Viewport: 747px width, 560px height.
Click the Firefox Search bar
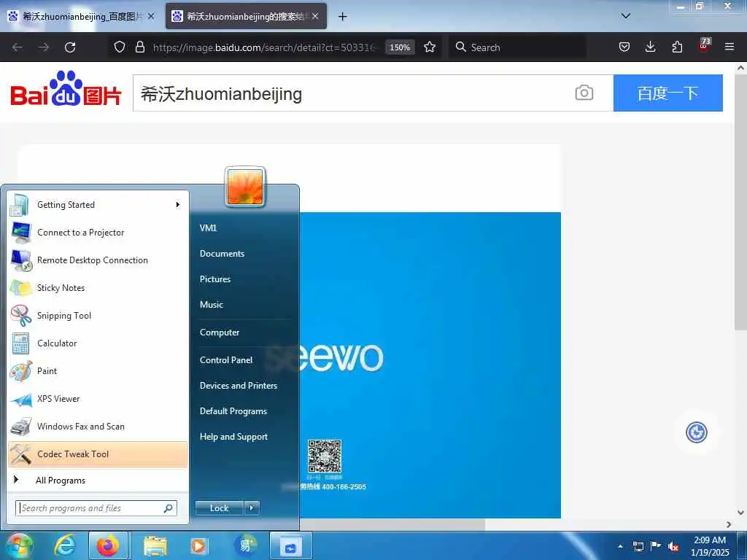pyautogui.click(x=517, y=47)
